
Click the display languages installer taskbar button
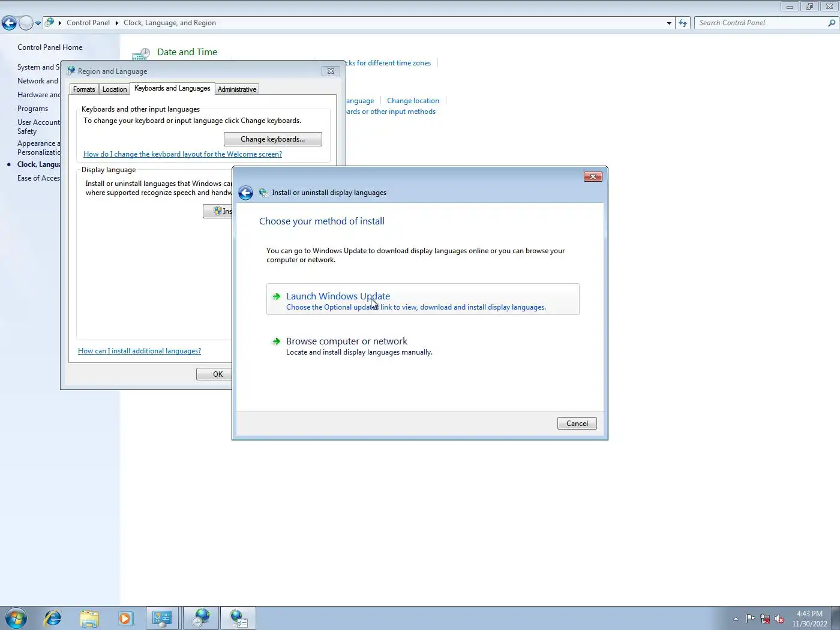pyautogui.click(x=239, y=618)
